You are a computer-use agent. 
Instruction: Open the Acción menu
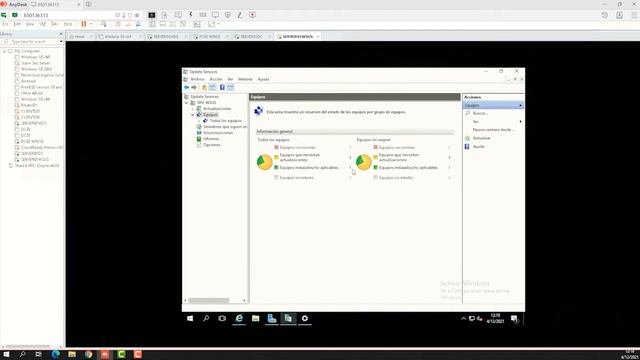pos(216,79)
